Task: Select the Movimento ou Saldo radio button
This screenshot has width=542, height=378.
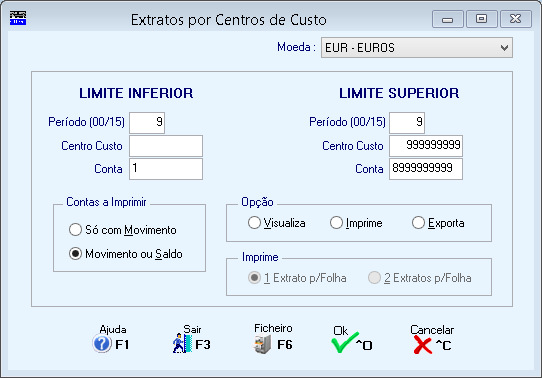Action: [75, 254]
